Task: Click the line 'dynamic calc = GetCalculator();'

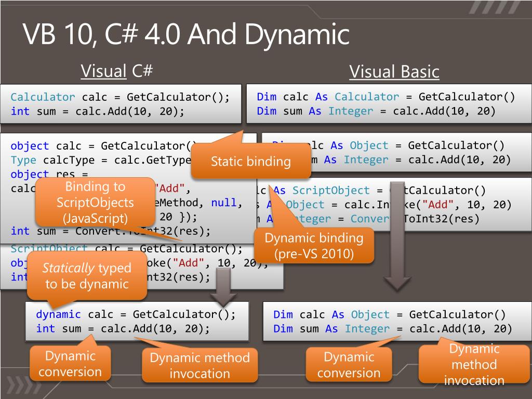Action: [136, 314]
